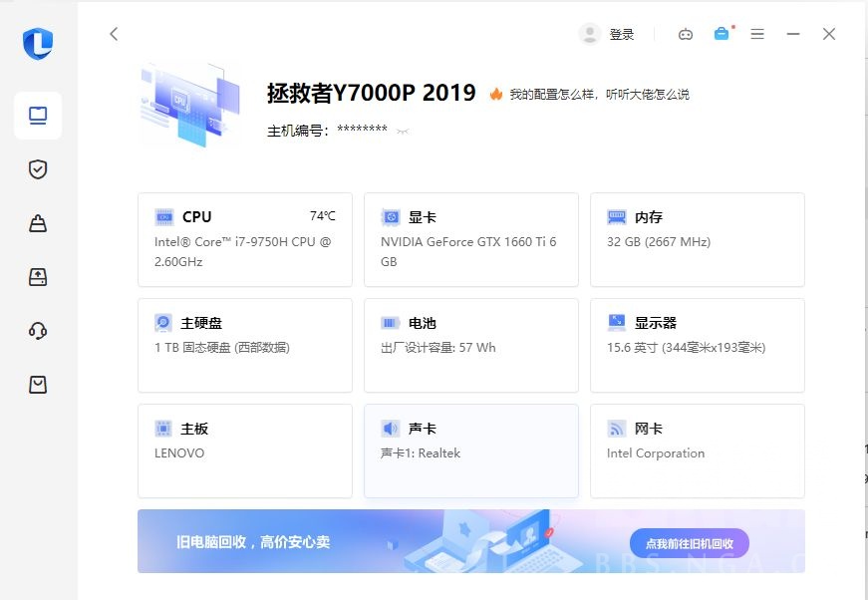Select the Intel Corporation network card text
The width and height of the screenshot is (868, 600).
656,453
